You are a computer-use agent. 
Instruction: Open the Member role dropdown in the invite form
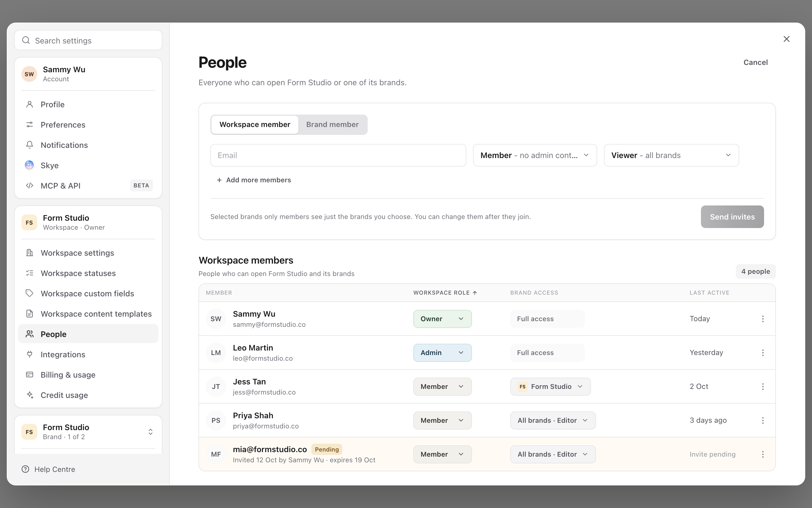535,155
